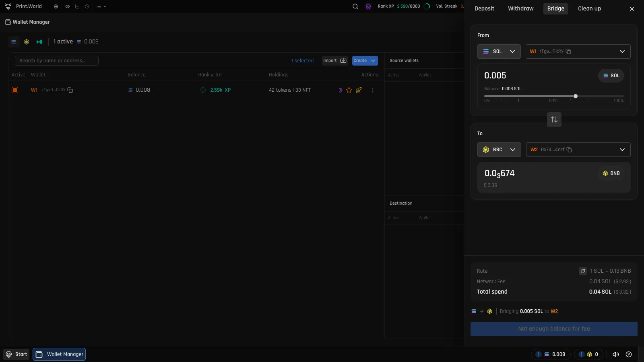Filter wallets by the teal chain icon

39,41
